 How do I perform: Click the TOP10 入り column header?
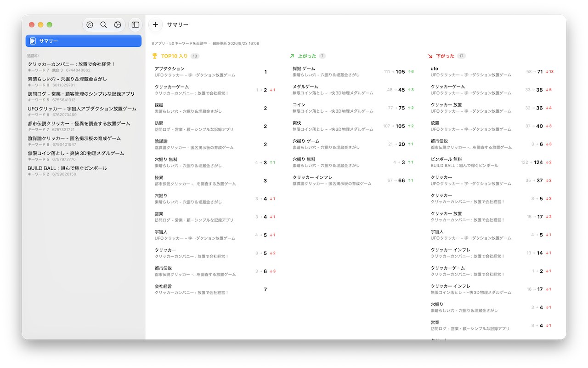(175, 56)
